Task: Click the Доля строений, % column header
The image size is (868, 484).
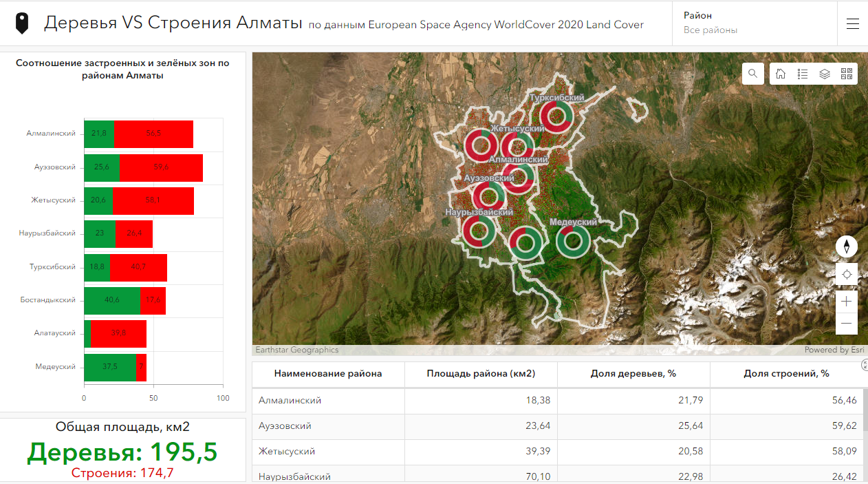Action: click(x=786, y=374)
